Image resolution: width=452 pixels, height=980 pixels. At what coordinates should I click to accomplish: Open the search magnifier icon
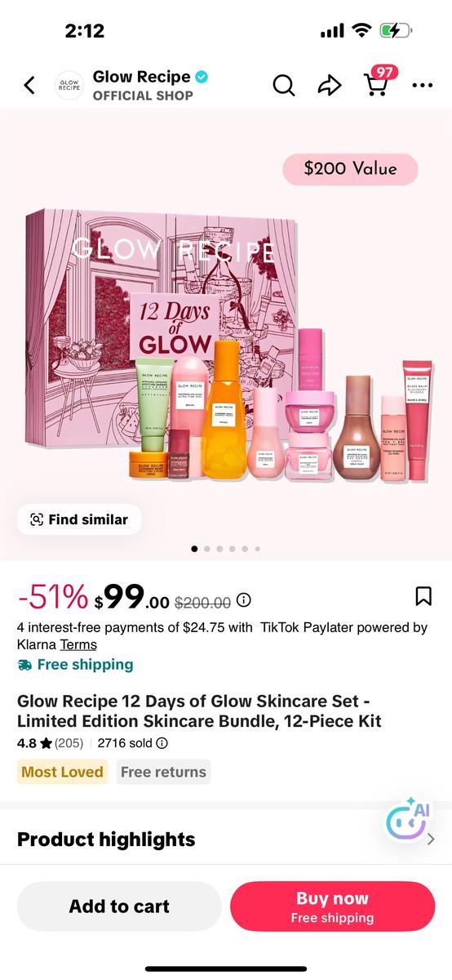283,84
